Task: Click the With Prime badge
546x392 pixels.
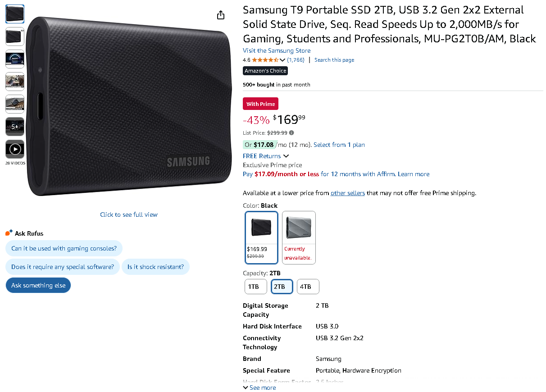Action: (x=260, y=104)
